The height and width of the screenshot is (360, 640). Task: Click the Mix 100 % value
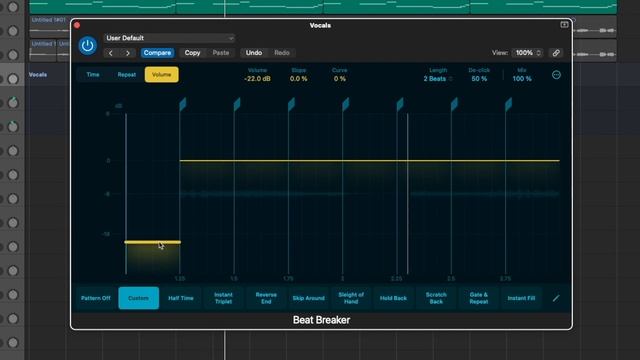click(522, 79)
